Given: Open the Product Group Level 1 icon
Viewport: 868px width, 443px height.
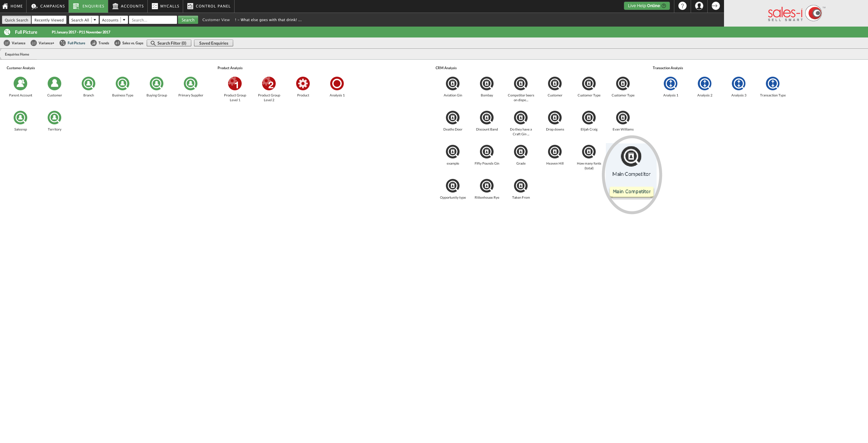Looking at the screenshot, I should click(235, 83).
